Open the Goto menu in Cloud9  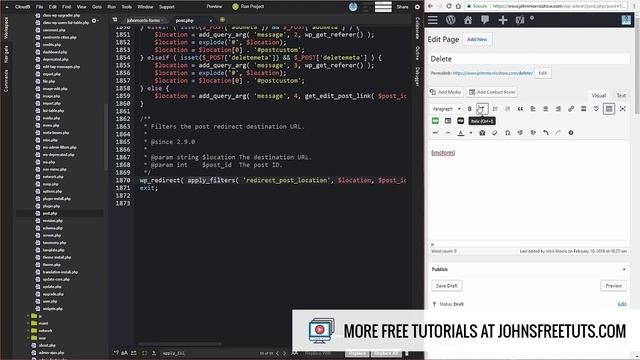pyautogui.click(x=97, y=7)
